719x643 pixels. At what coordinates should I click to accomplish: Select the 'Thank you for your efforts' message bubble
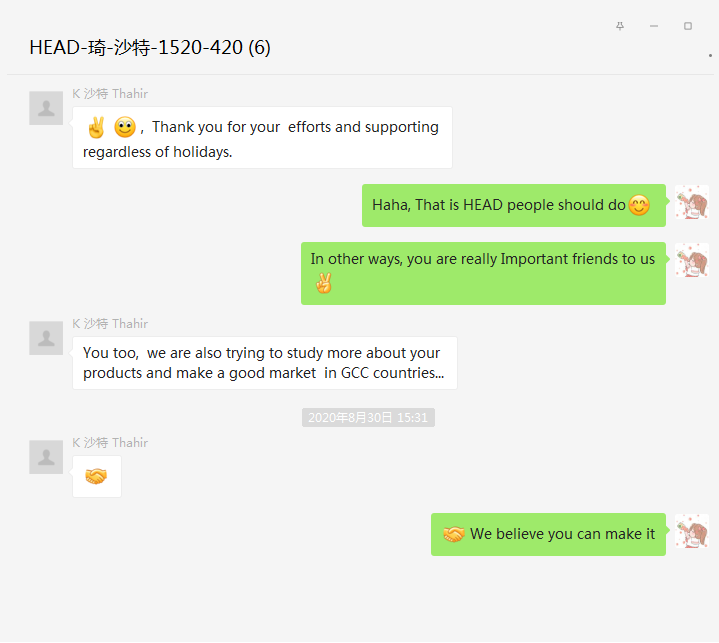(262, 138)
